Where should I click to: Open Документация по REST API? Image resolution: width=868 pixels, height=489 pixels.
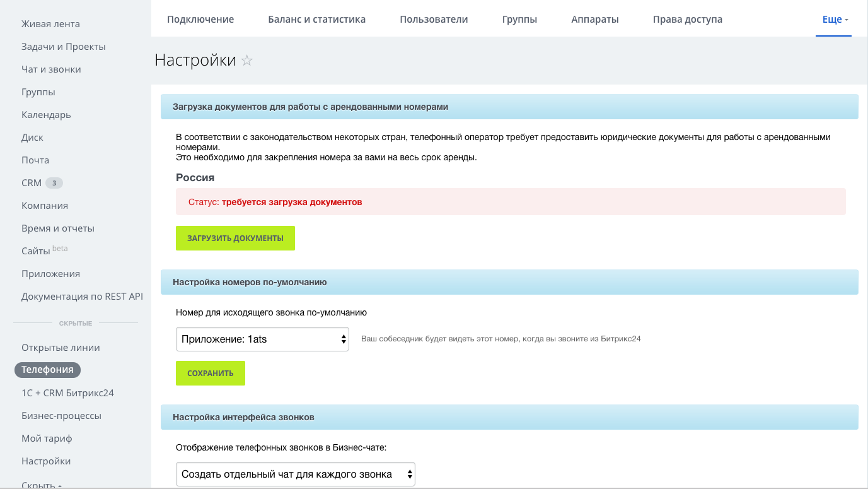click(82, 297)
